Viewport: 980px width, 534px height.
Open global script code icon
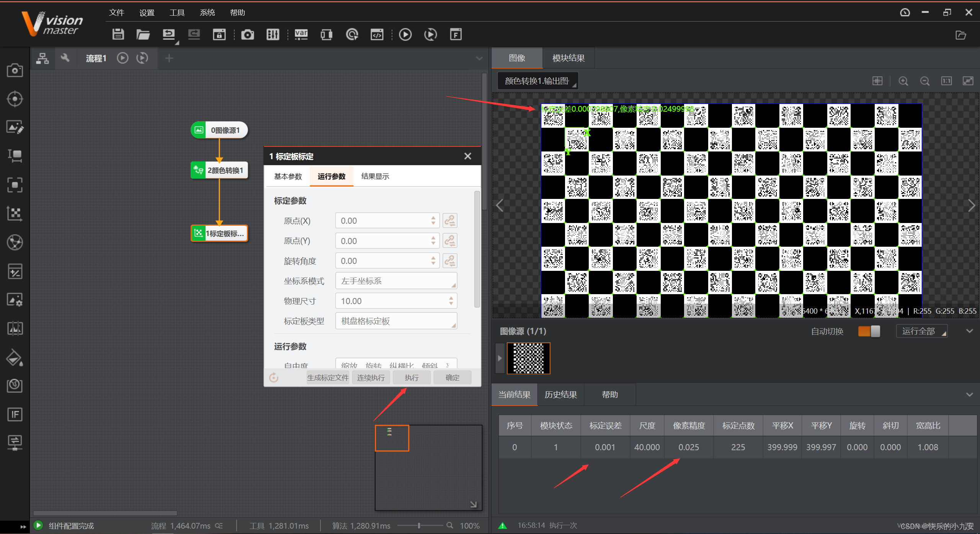tap(377, 34)
